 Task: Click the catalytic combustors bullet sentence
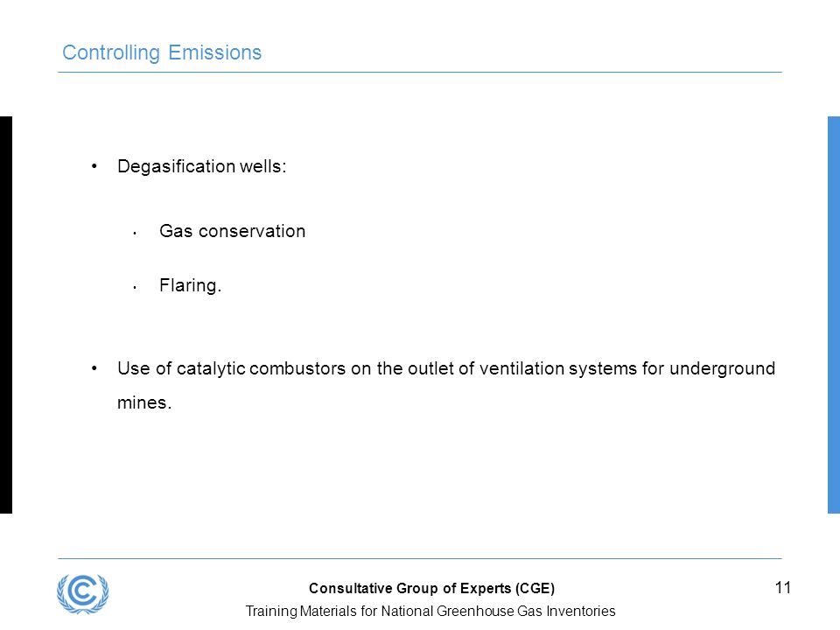[x=446, y=385]
